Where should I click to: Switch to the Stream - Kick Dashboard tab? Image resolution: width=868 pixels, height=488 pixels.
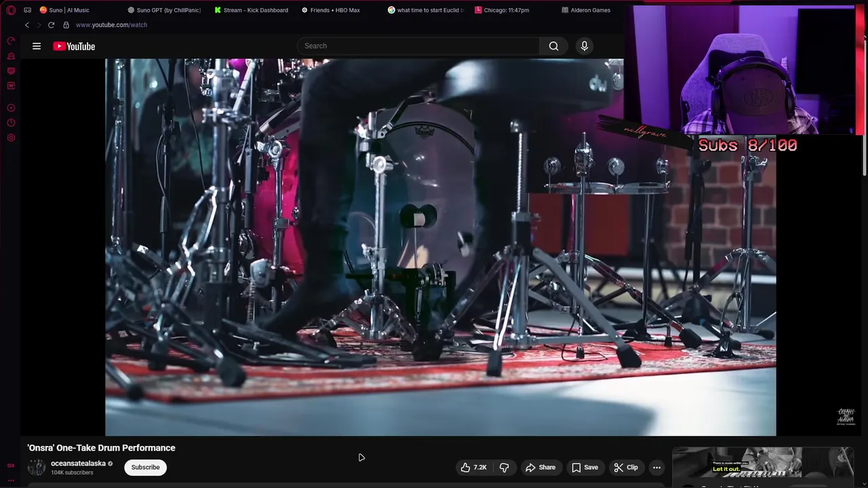click(x=251, y=10)
